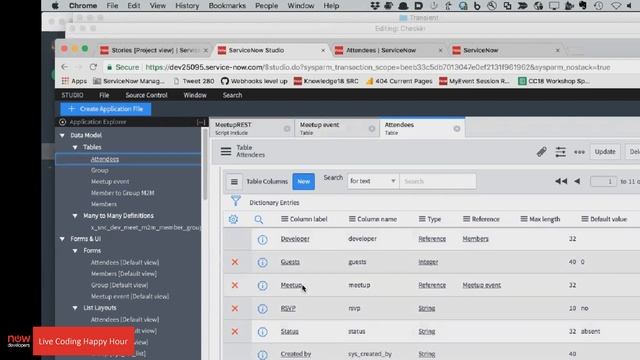Open the Knowledge18 SRC bookmark
Viewport: 640px width, 360px height.
pos(326,81)
